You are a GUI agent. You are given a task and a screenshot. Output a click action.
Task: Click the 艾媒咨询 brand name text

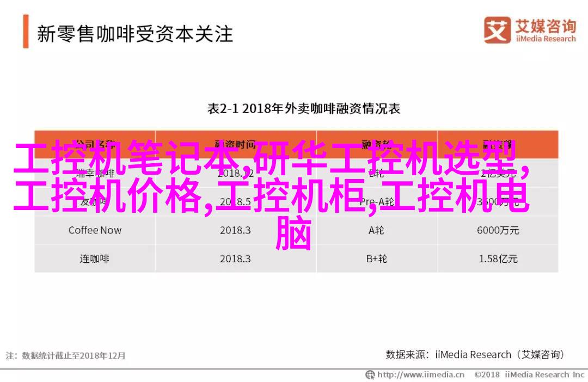(x=546, y=26)
